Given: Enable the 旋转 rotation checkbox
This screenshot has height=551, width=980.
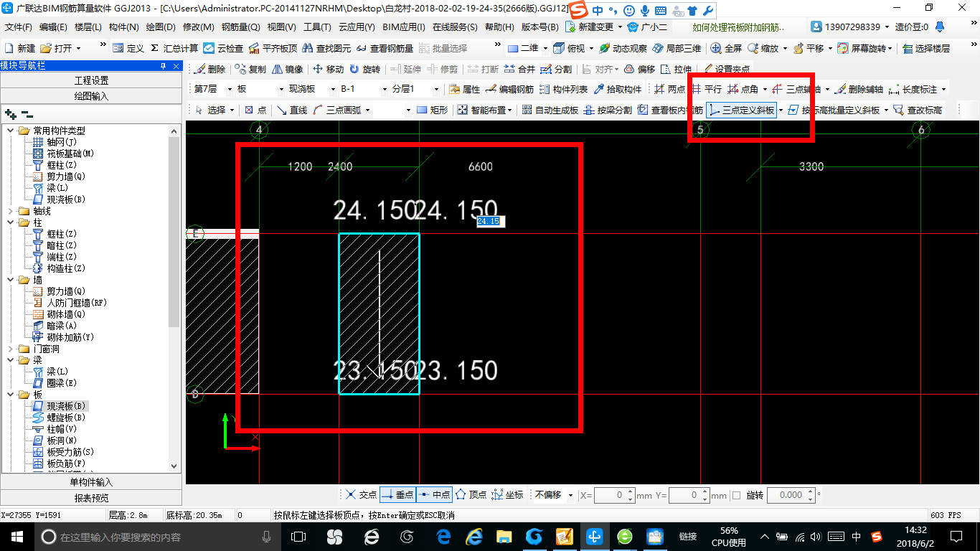Looking at the screenshot, I should coord(736,495).
